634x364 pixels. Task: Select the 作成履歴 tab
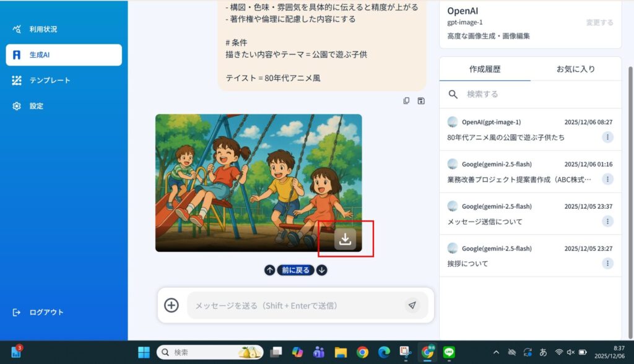coord(485,69)
